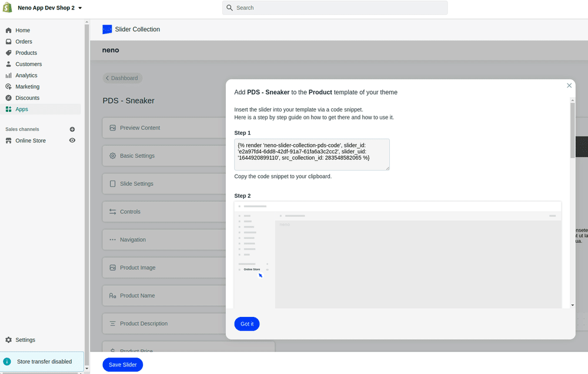Click the Product Image picture icon
Screen dimensions: 588x374
112,268
